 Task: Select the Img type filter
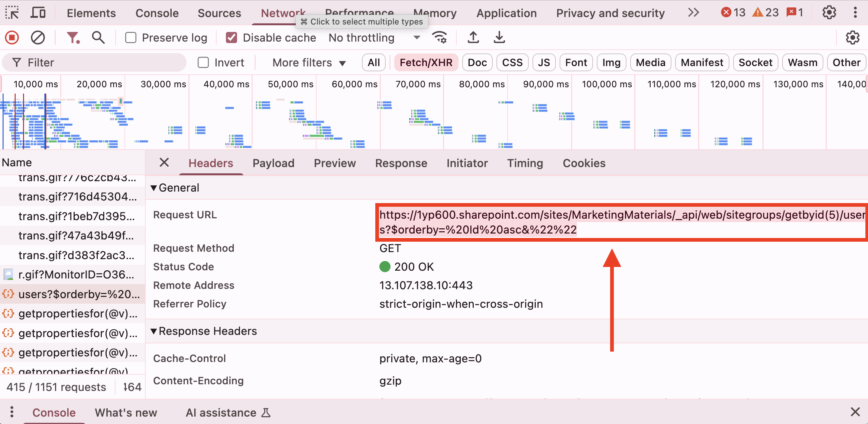point(611,62)
